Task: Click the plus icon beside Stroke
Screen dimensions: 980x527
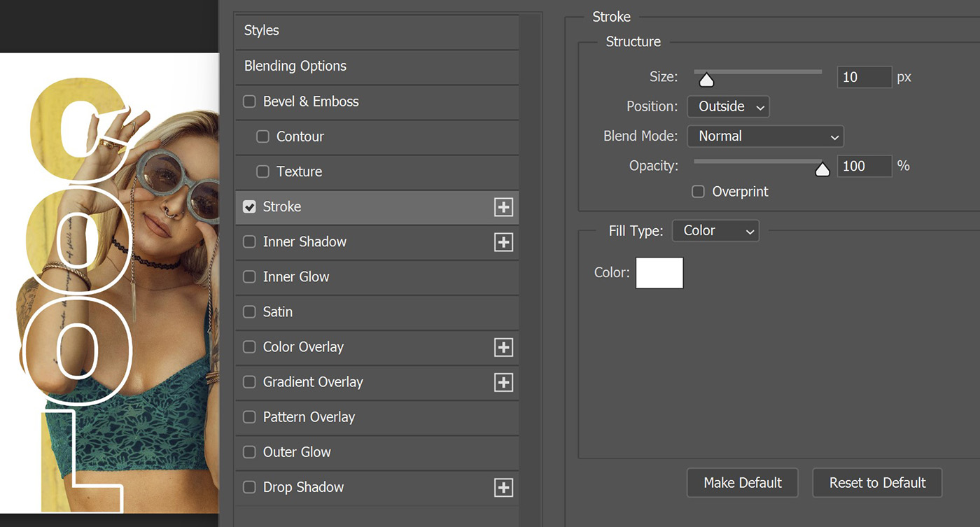Action: 503,207
